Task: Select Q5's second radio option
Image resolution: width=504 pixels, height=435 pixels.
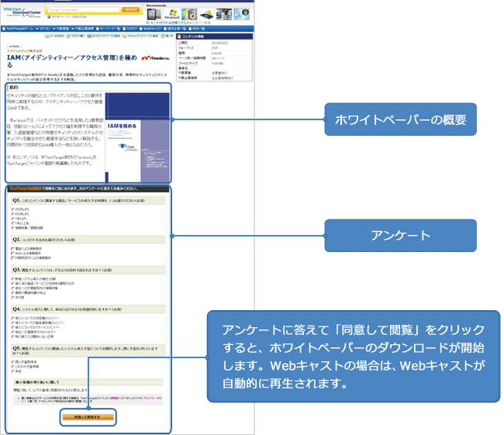Action: coord(13,367)
